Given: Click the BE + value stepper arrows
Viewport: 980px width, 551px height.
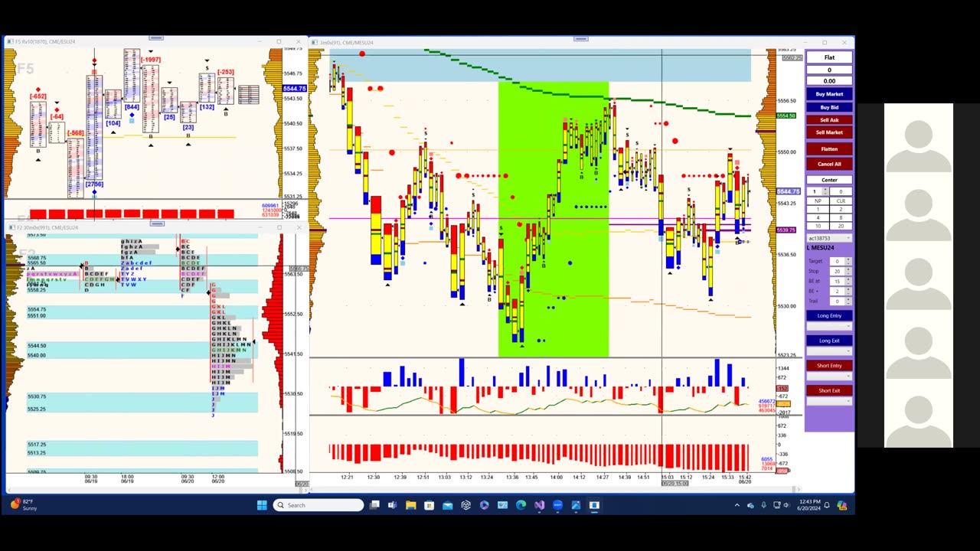Looking at the screenshot, I should (848, 291).
